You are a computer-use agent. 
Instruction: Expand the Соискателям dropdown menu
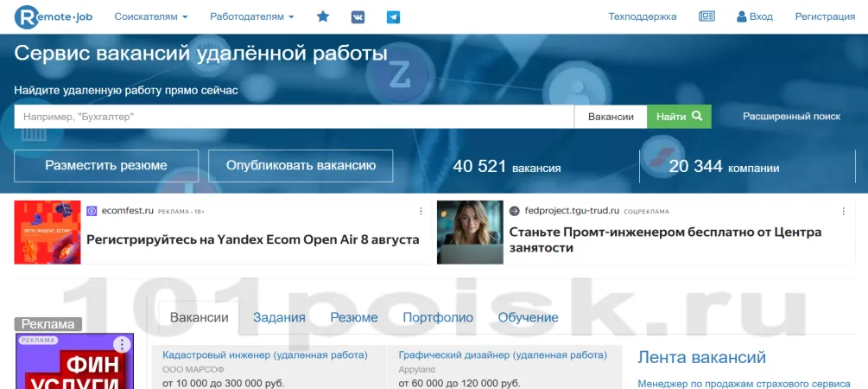click(x=151, y=16)
